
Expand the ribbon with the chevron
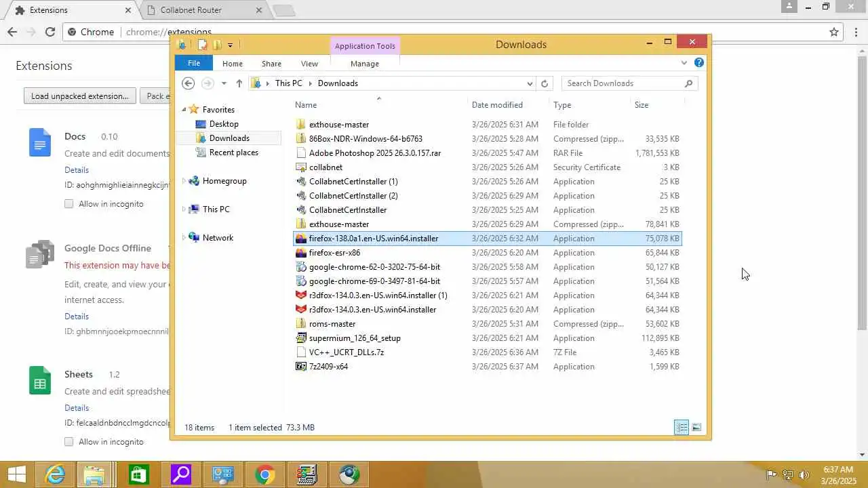tap(684, 63)
